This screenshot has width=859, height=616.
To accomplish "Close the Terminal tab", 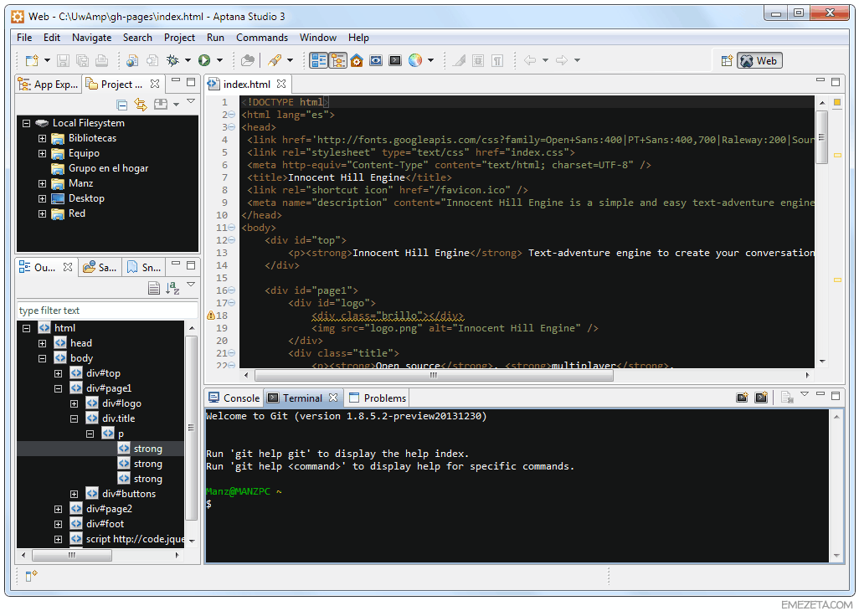I will pos(333,398).
